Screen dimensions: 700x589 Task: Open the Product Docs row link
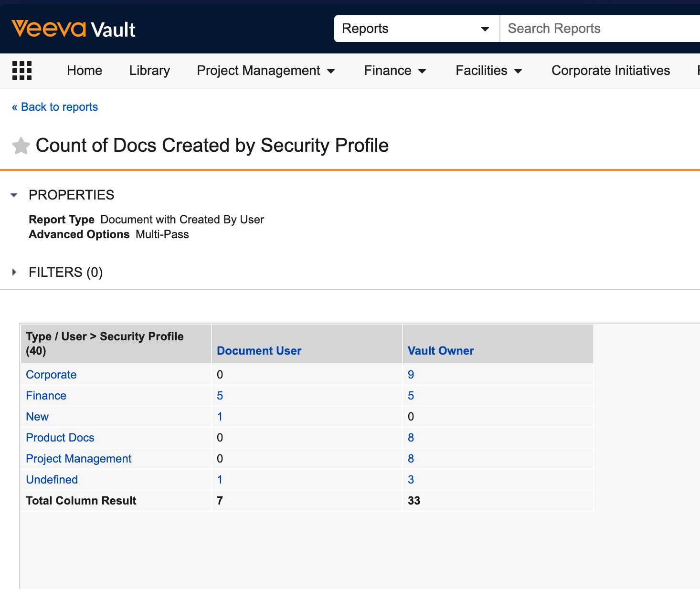click(60, 438)
